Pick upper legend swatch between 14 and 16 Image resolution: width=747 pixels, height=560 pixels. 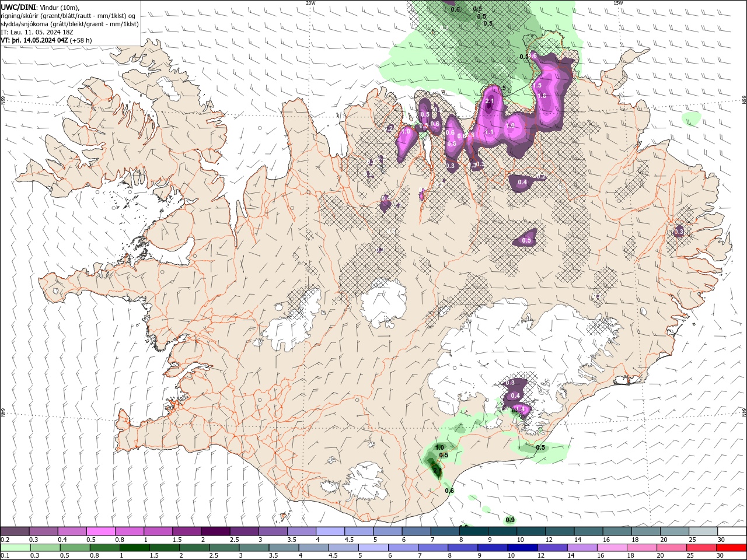588,531
